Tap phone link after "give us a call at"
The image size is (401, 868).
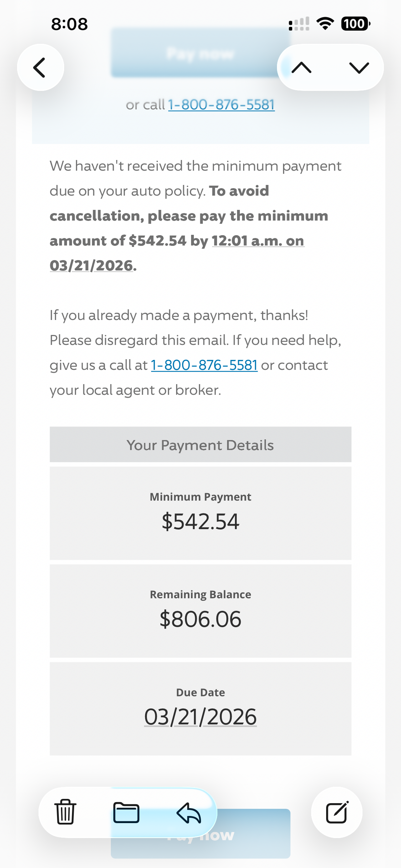[204, 365]
